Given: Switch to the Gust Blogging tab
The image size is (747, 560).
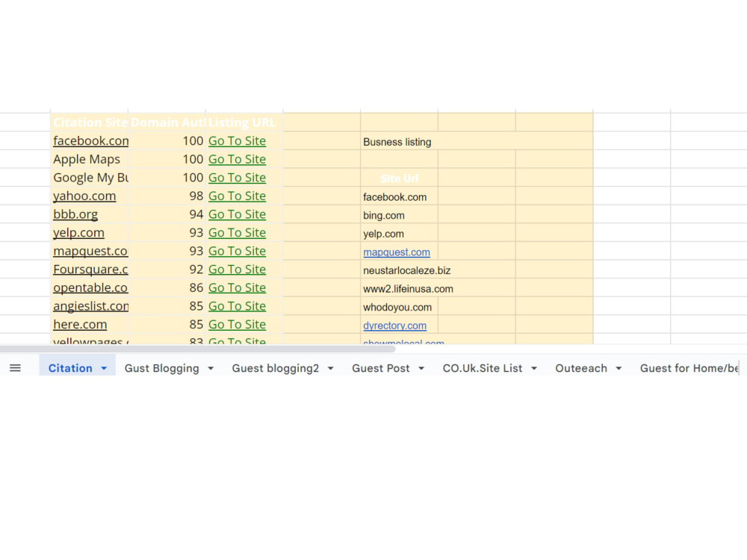Looking at the screenshot, I should click(x=161, y=368).
